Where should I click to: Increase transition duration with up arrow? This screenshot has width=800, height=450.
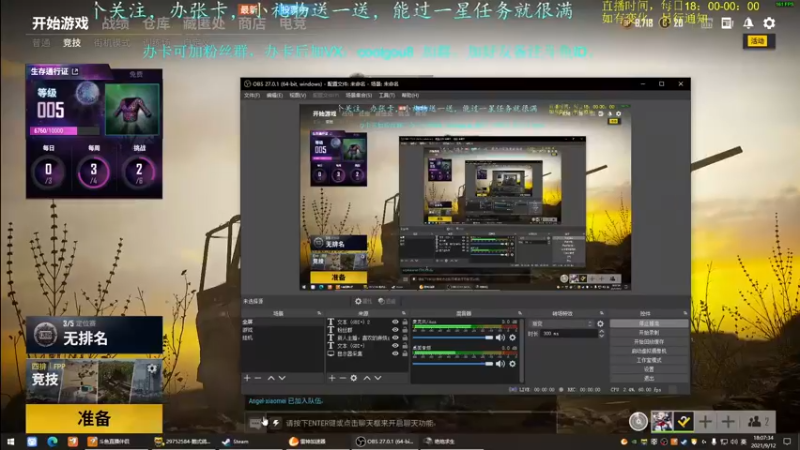click(x=602, y=331)
